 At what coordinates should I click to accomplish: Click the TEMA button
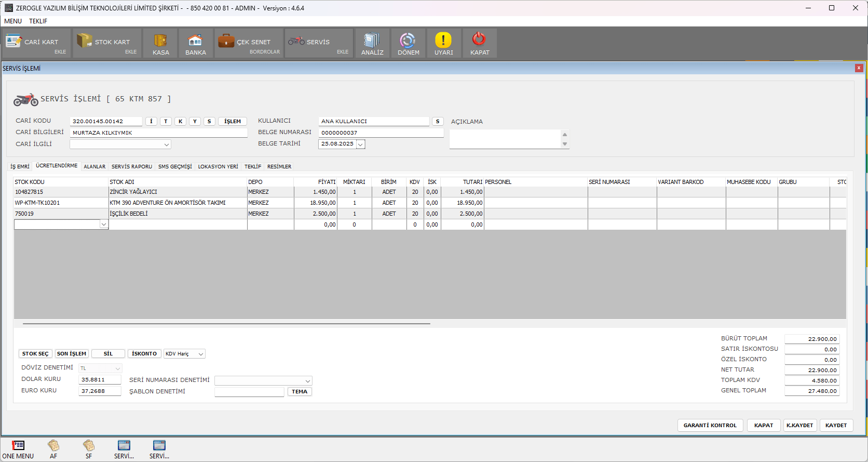pyautogui.click(x=300, y=392)
